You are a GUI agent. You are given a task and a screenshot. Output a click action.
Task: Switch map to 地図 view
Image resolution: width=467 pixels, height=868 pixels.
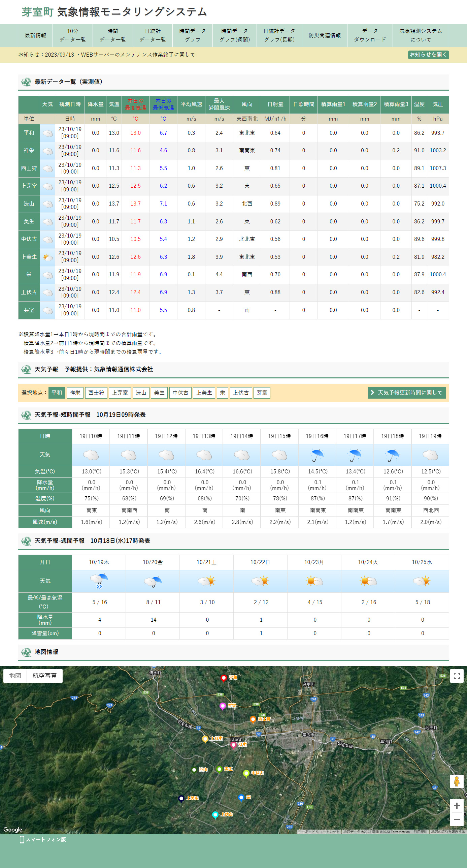[15, 676]
